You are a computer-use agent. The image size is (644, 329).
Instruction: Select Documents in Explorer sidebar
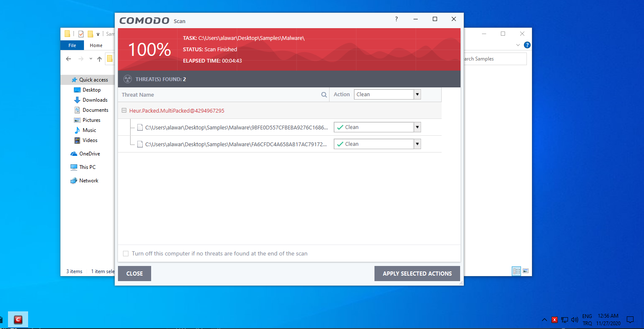click(95, 110)
